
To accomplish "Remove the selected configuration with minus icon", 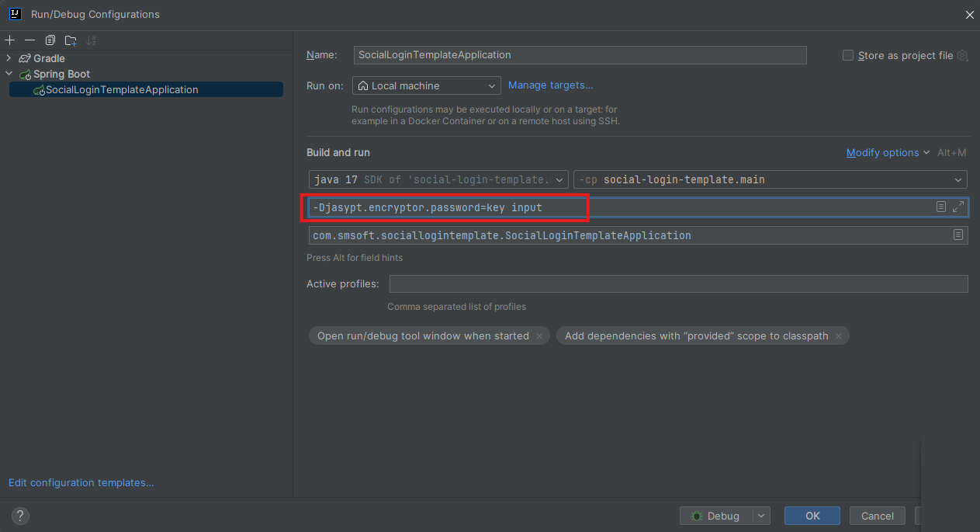I will pyautogui.click(x=29, y=40).
